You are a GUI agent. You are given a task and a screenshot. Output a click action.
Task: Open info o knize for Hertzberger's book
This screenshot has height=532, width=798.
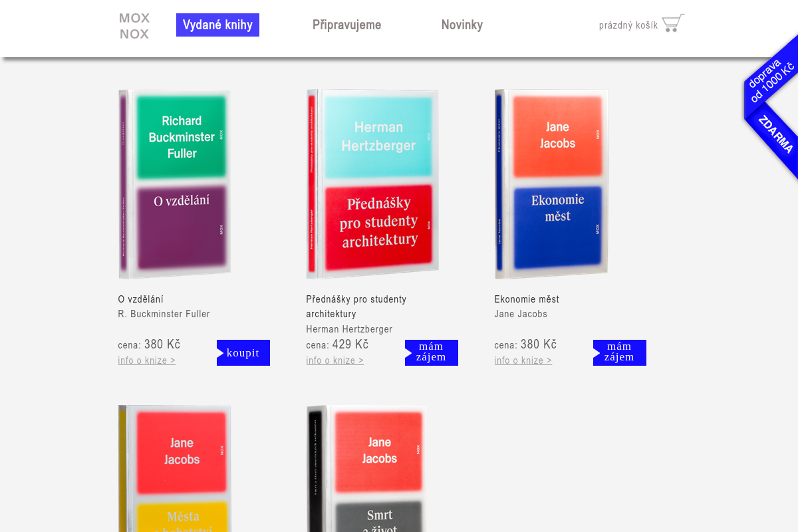tap(335, 360)
